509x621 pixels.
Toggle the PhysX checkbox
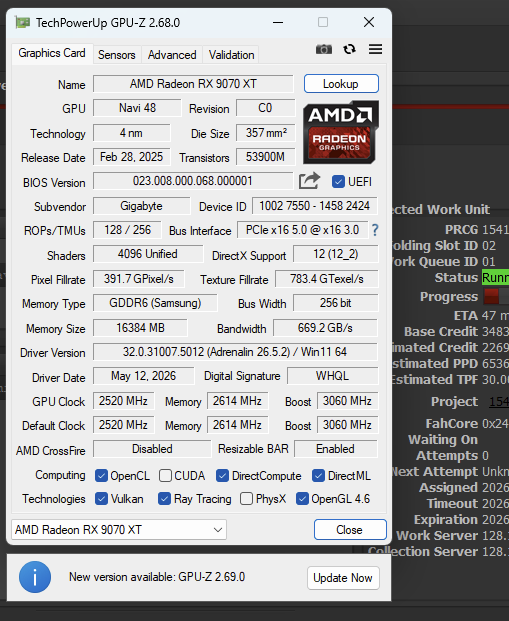click(x=246, y=499)
